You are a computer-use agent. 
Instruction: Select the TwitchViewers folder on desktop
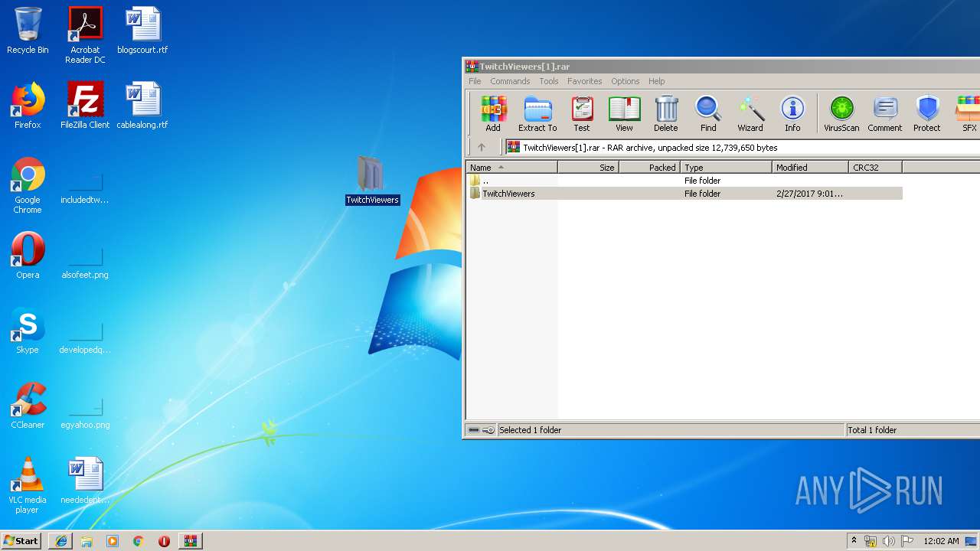(372, 181)
